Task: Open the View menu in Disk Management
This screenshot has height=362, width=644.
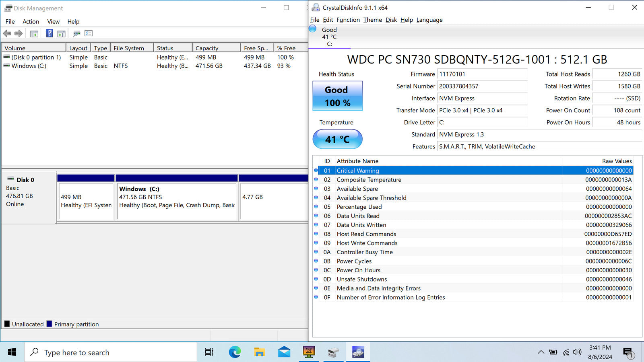Action: [54, 22]
